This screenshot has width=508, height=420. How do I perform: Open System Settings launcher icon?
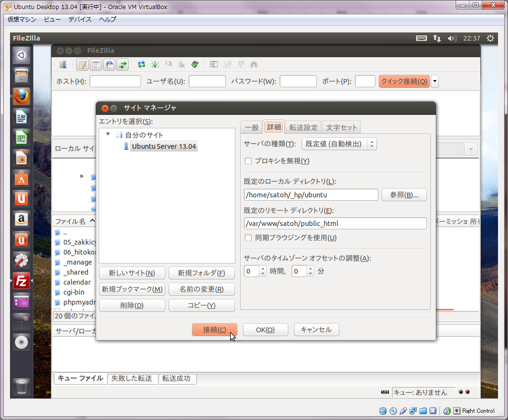(x=21, y=260)
